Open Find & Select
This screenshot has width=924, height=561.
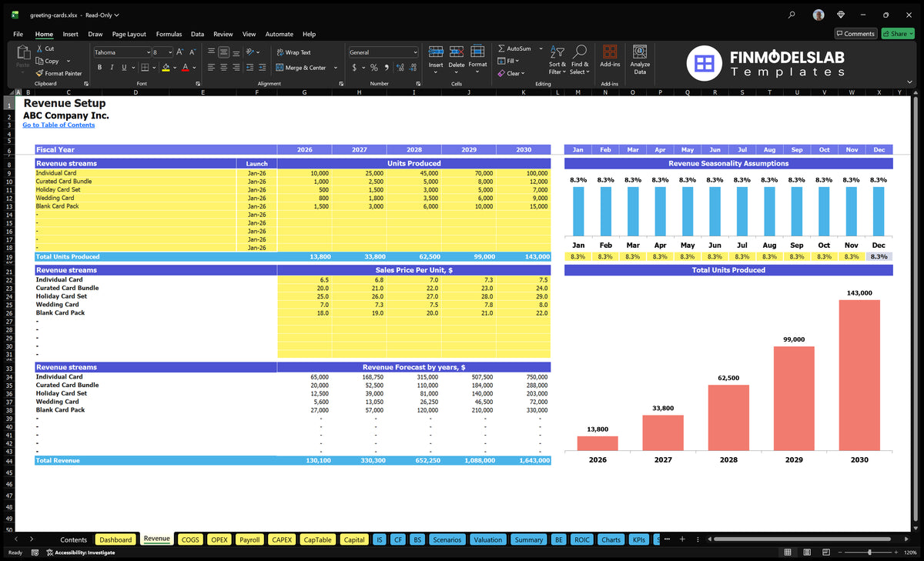(580, 59)
